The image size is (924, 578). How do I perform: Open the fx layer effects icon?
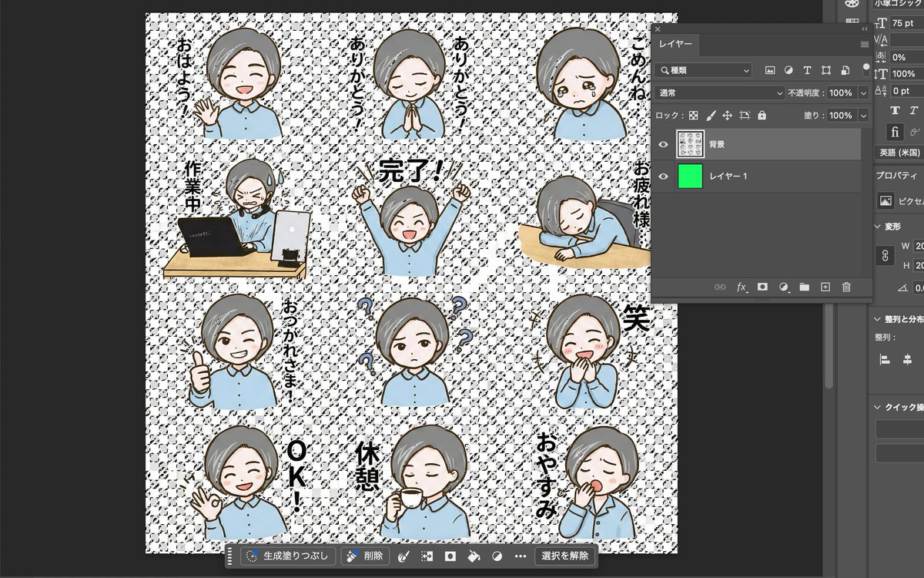pos(741,287)
